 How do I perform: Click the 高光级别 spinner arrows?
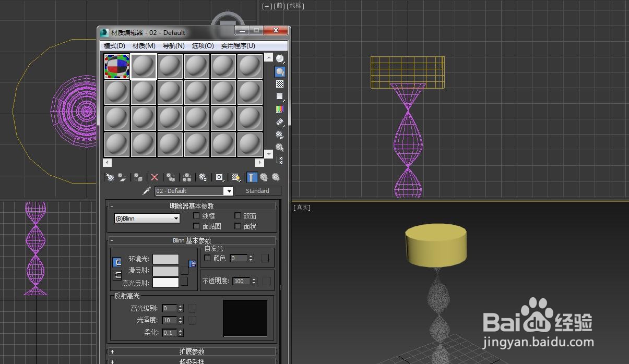181,308
